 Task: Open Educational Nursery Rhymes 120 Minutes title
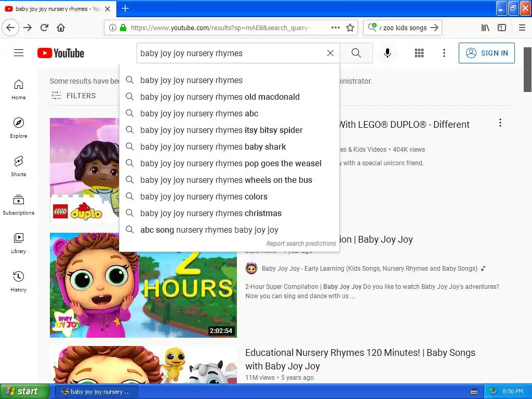(x=360, y=360)
